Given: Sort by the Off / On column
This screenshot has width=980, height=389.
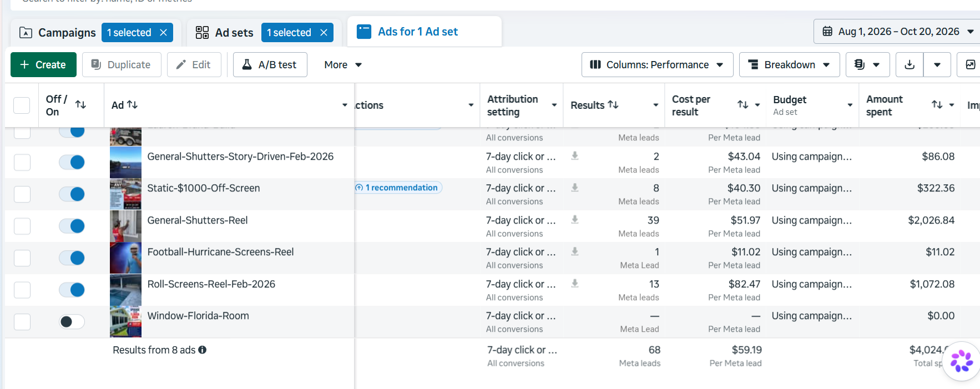Looking at the screenshot, I should tap(80, 104).
